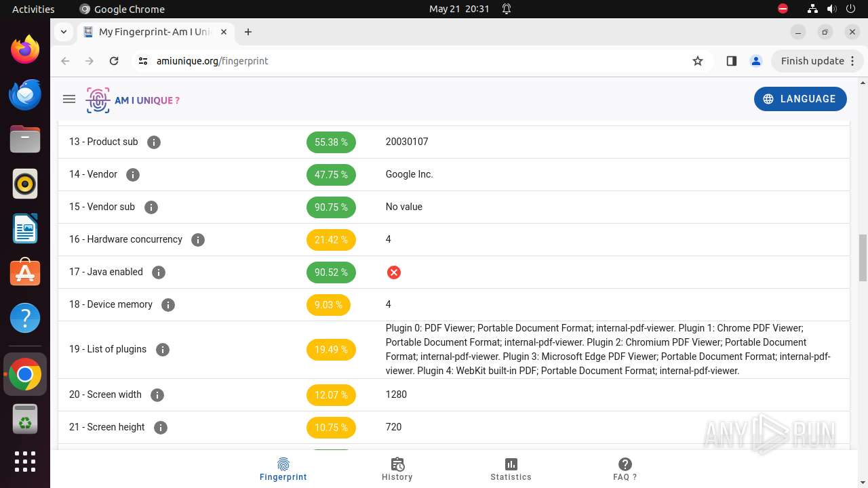Open the hamburger navigation menu

click(68, 99)
